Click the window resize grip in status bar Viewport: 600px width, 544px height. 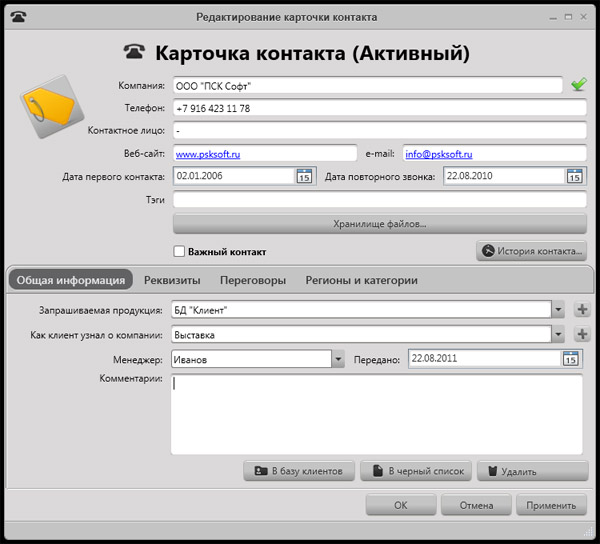589,532
